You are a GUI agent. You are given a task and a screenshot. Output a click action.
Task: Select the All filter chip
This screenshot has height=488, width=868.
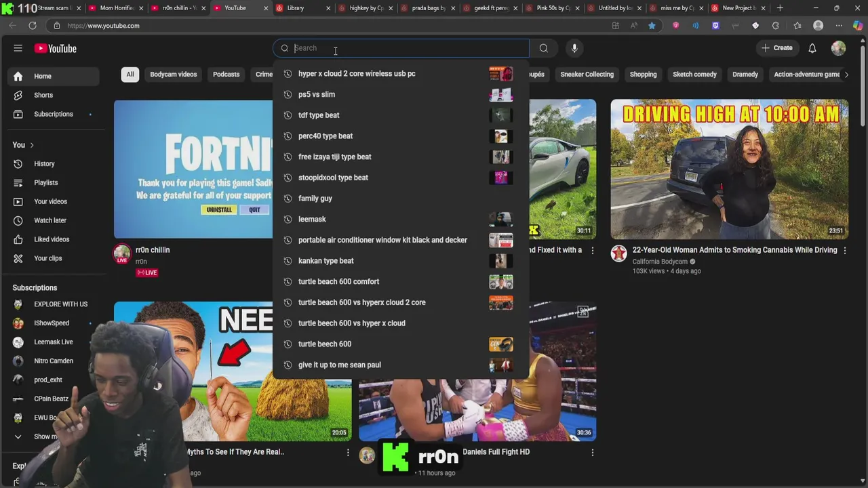click(130, 75)
